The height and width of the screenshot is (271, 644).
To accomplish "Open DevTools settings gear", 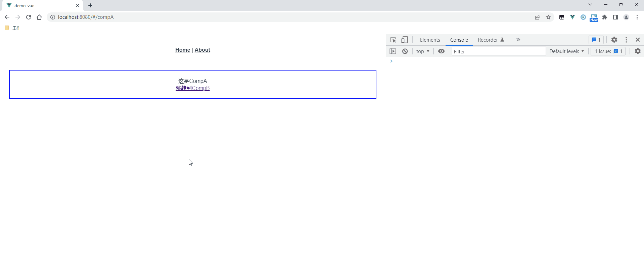I will 614,40.
